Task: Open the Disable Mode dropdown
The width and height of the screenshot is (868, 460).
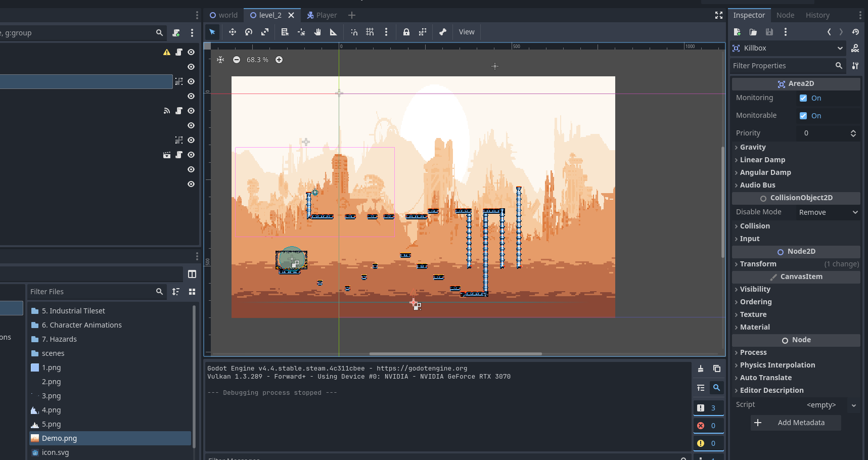Action: [x=828, y=212]
